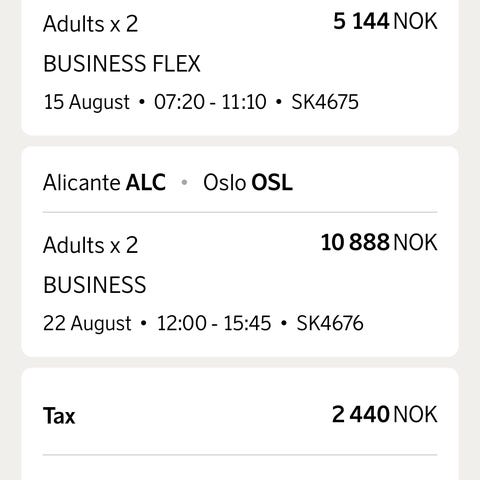Tap the 07:20 - 11:10 flight time

click(x=210, y=102)
